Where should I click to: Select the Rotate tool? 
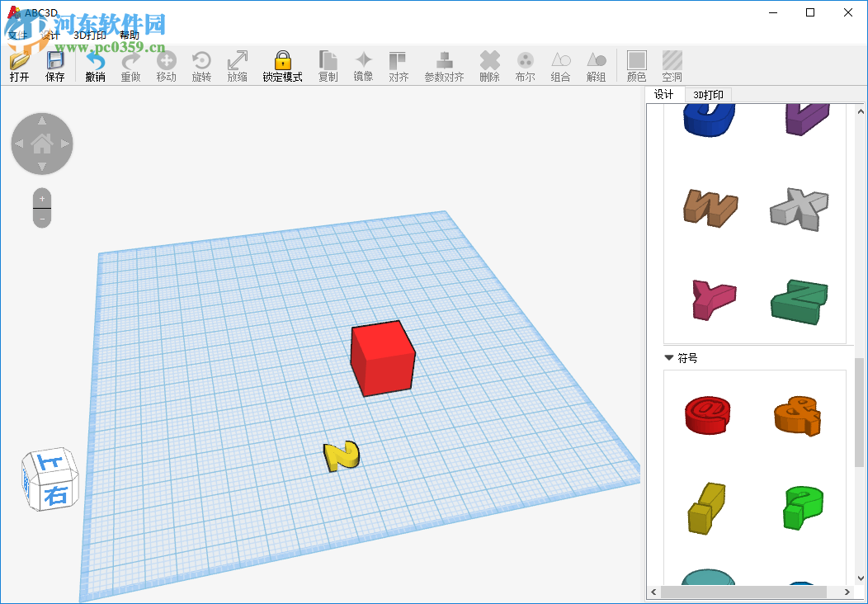[x=201, y=66]
